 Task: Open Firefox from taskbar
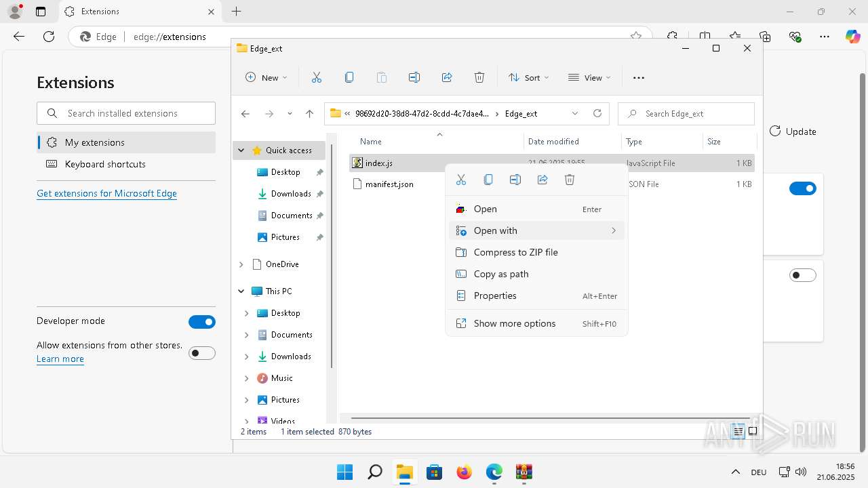[x=464, y=472]
